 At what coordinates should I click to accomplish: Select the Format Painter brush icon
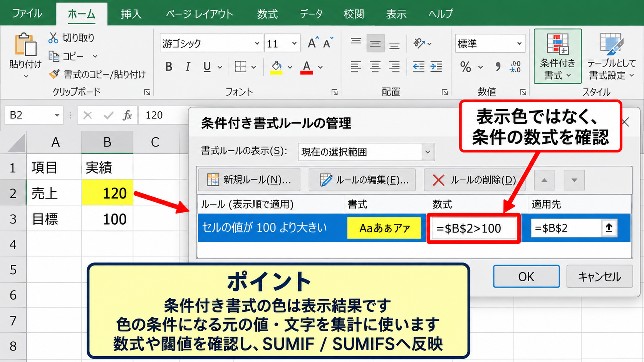tap(54, 74)
